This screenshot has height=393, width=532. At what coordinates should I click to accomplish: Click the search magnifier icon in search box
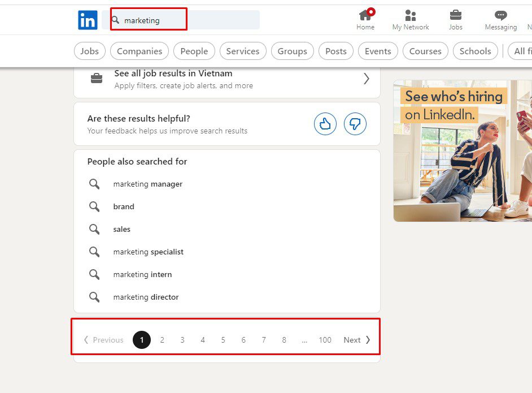pos(115,20)
